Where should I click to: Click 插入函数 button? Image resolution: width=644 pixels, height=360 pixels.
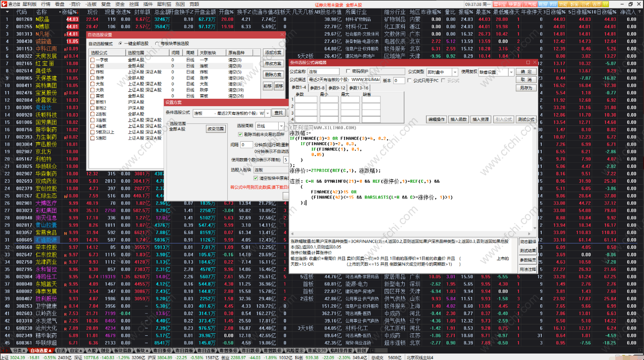[458, 120]
